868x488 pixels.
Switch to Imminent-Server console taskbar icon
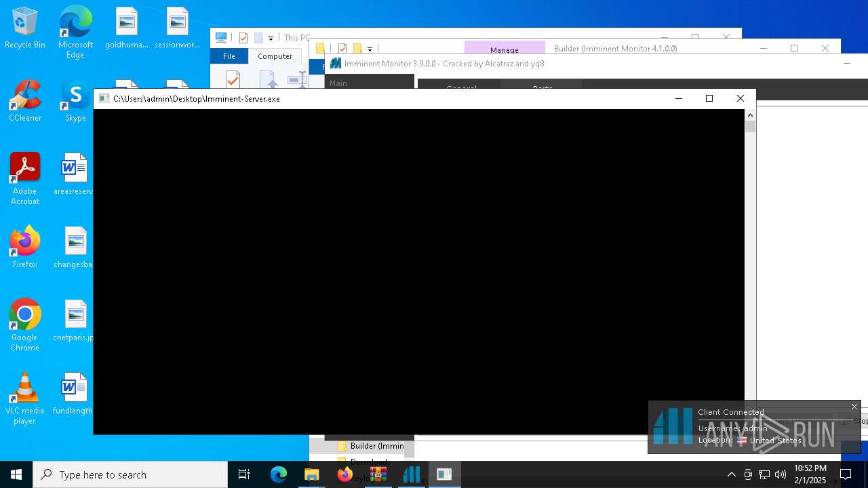pos(444,474)
